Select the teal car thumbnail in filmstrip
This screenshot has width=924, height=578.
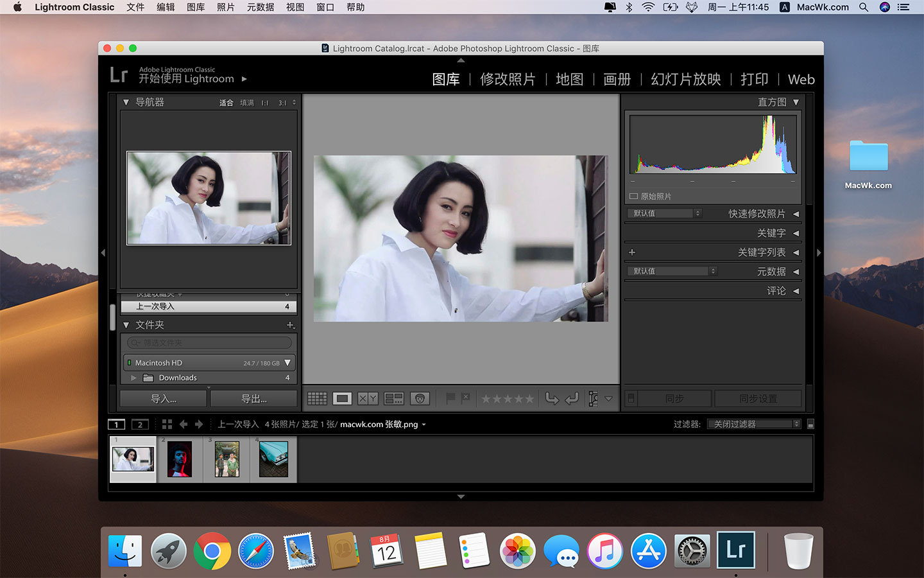click(273, 459)
